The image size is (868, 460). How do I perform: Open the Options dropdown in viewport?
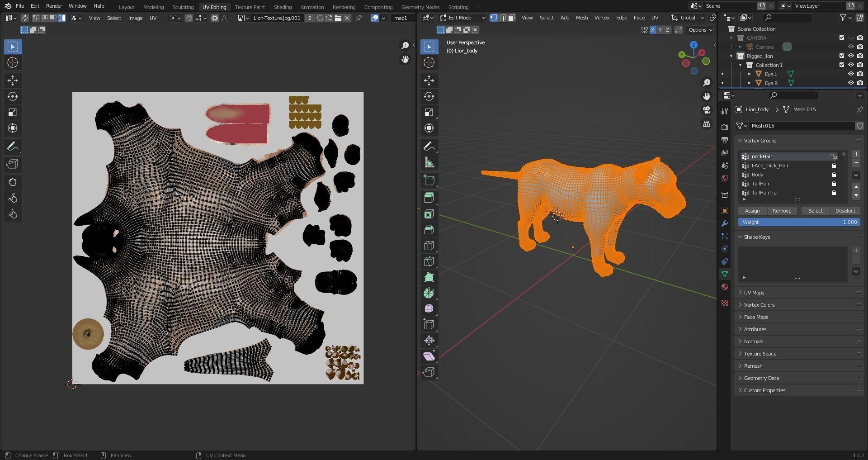[699, 30]
